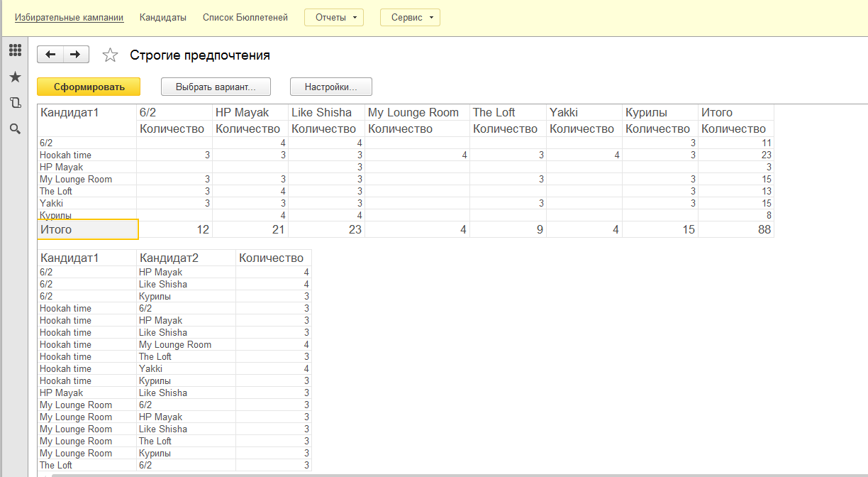Select Yakki row label in top table
This screenshot has width=868, height=477.
click(x=87, y=203)
